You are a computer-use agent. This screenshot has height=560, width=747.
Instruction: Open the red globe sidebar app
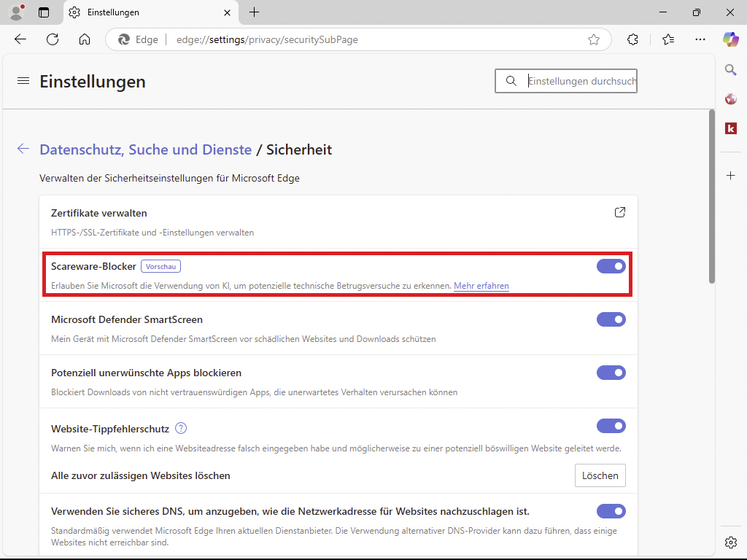pos(731,99)
